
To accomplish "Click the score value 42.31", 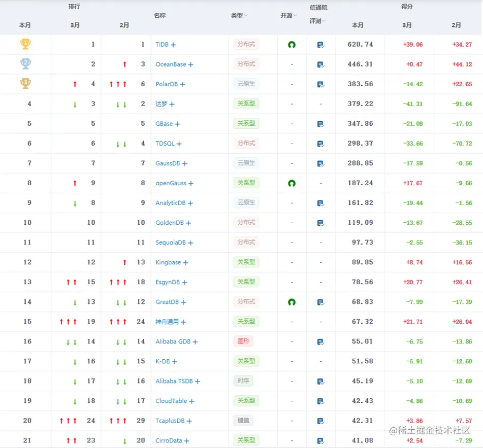I will [x=363, y=420].
